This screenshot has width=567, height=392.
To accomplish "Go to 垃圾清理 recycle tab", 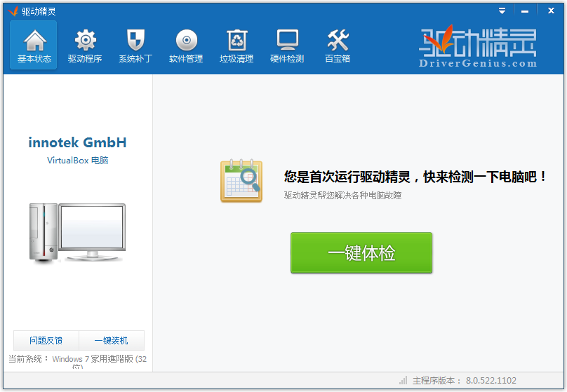I will click(236, 45).
